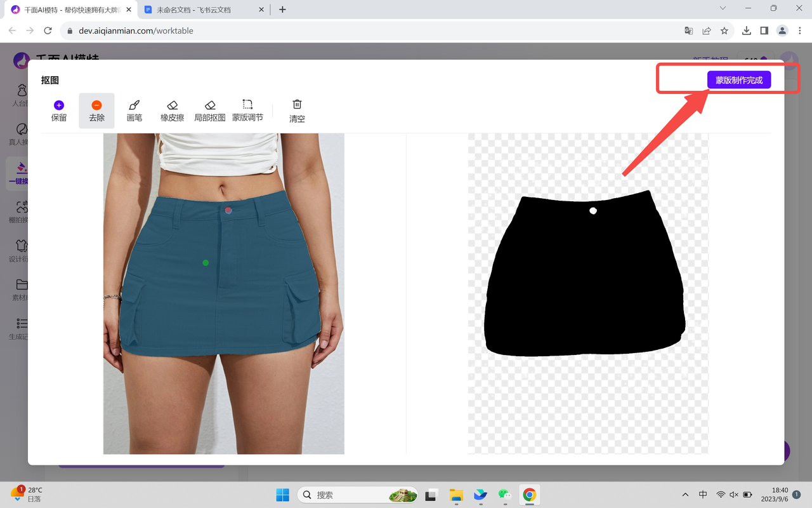Open the translate page icon
This screenshot has height=508, width=812.
tap(689, 30)
